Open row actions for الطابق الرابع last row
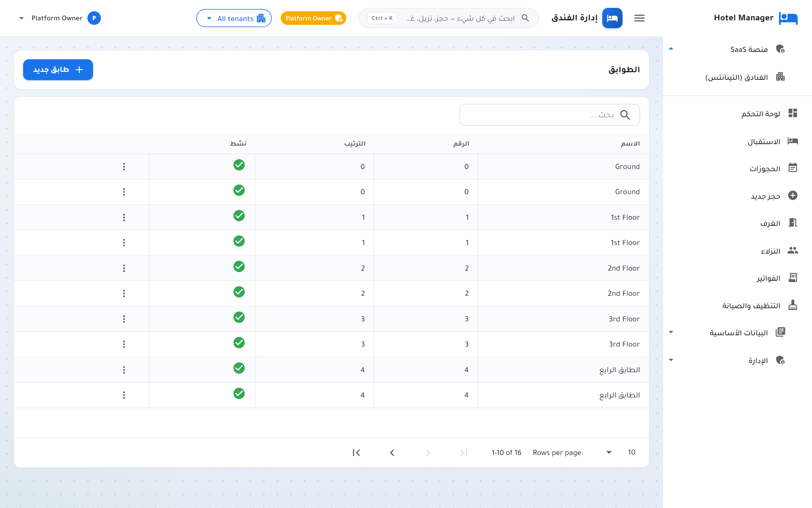This screenshot has height=508, width=812. click(x=124, y=395)
